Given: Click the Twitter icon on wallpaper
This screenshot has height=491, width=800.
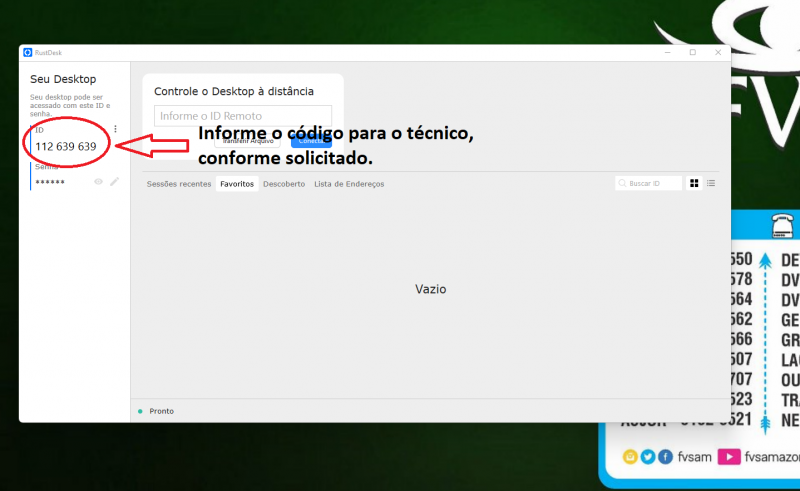Looking at the screenshot, I should (x=647, y=457).
